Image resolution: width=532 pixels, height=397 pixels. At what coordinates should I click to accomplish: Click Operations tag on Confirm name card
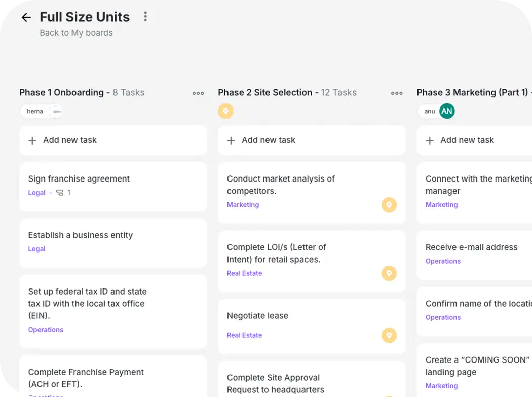point(443,317)
